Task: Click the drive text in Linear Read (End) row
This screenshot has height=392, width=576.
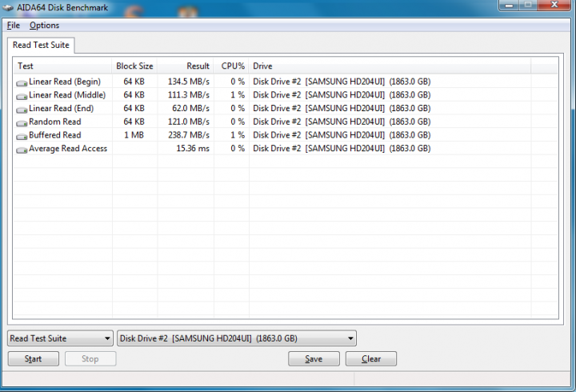Action: 342,108
